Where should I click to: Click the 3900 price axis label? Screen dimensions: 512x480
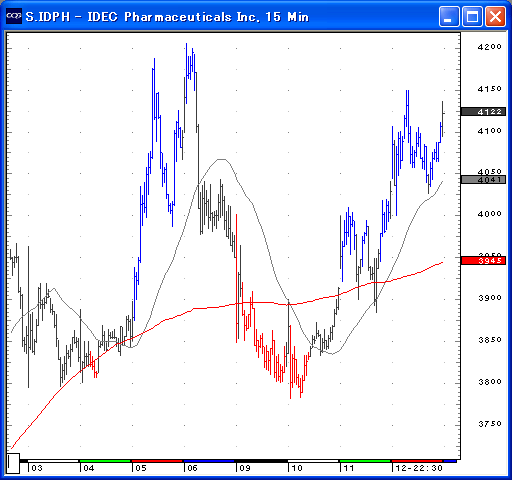tap(489, 298)
